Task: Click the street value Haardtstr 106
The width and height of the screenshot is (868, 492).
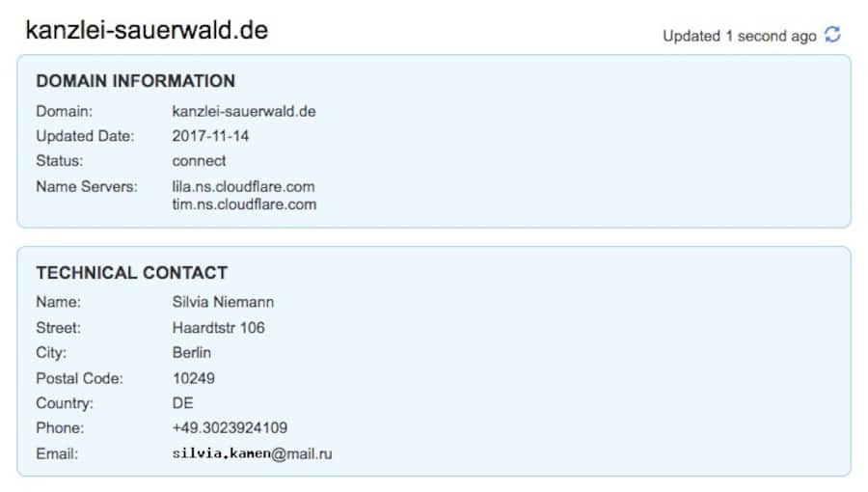Action: coord(219,327)
